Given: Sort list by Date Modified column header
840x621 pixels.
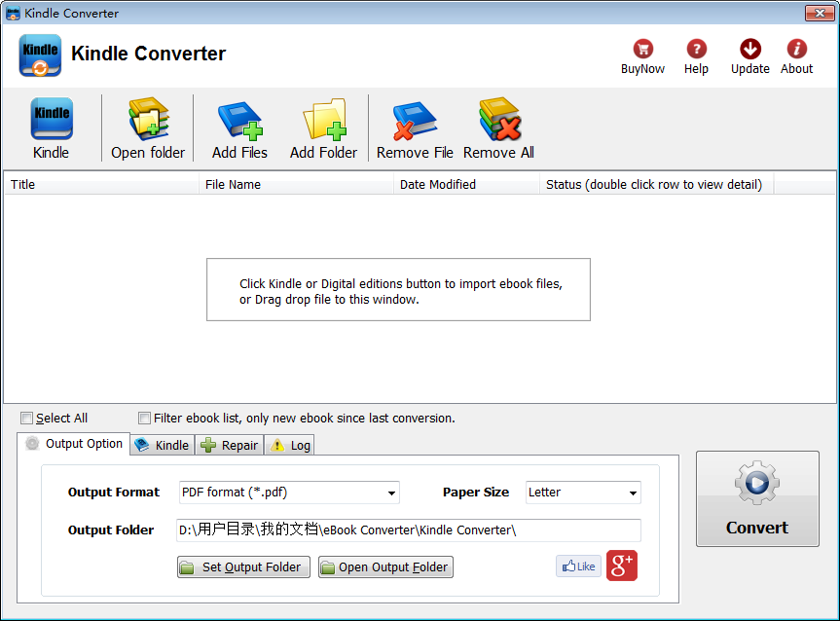Looking at the screenshot, I should pyautogui.click(x=466, y=184).
